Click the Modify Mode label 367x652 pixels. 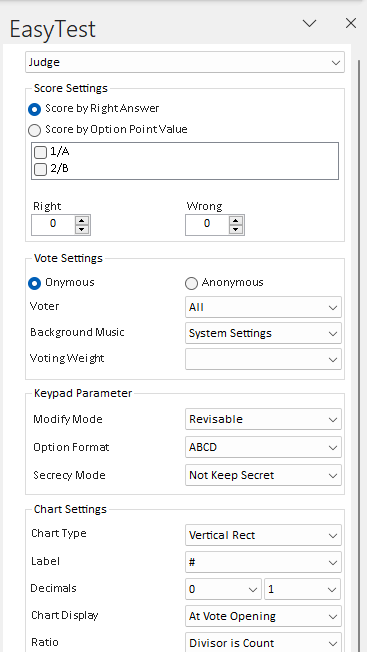(68, 419)
